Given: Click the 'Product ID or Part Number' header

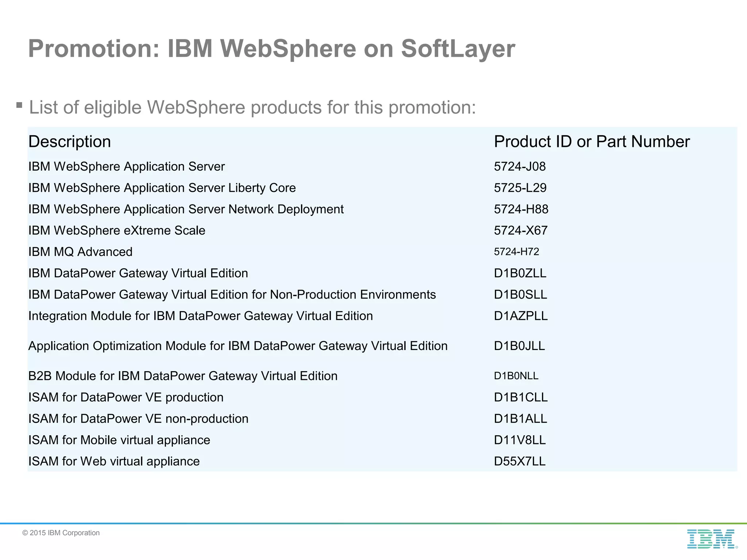Looking at the screenshot, I should coord(592,141).
